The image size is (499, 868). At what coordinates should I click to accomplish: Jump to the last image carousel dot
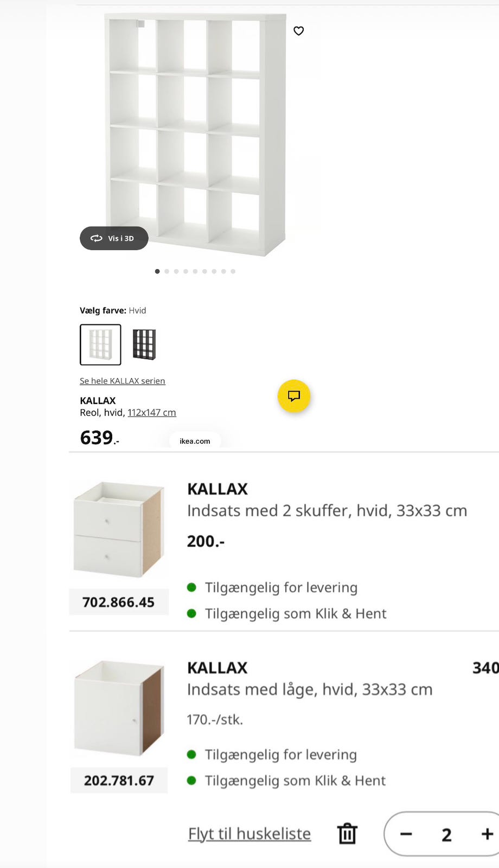(x=233, y=271)
